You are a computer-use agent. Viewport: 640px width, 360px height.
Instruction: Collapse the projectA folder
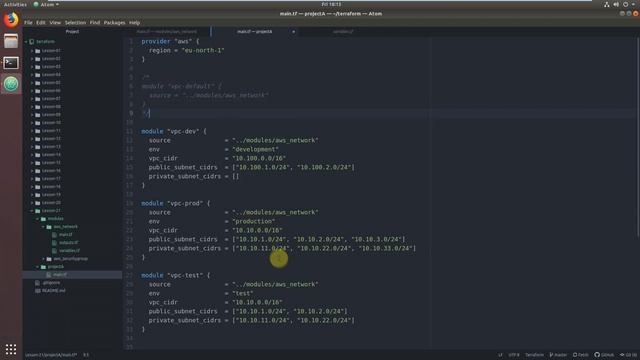[x=38, y=267]
